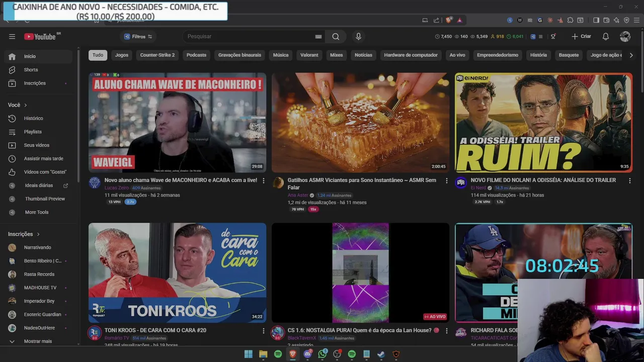644x362 pixels.
Task: Open Brave Shields lion icon in address bar
Action: coord(448,20)
